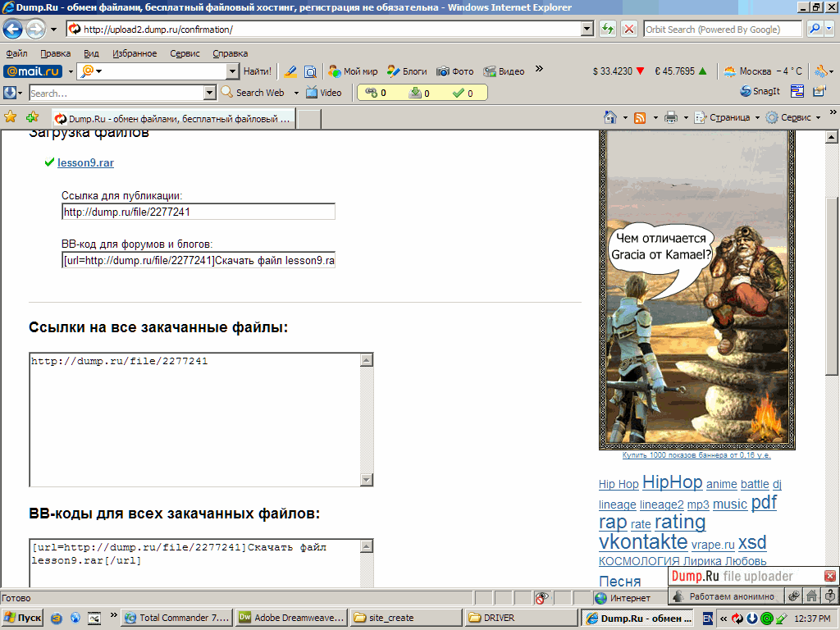This screenshot has height=630, width=840.
Task: Open the pdf tag link
Action: tap(764, 503)
